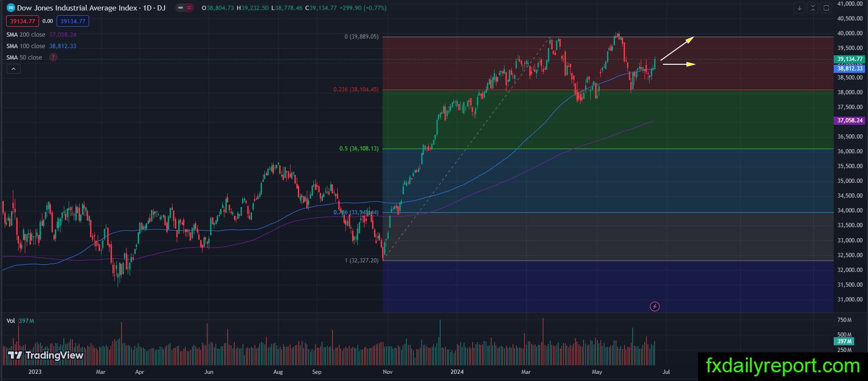Click the Apr label on time axis
868x381 pixels.
139,372
